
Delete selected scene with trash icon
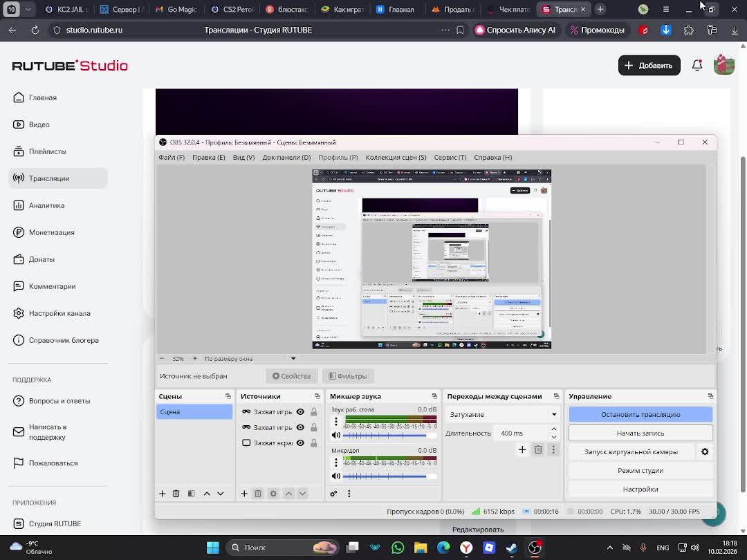(x=176, y=494)
